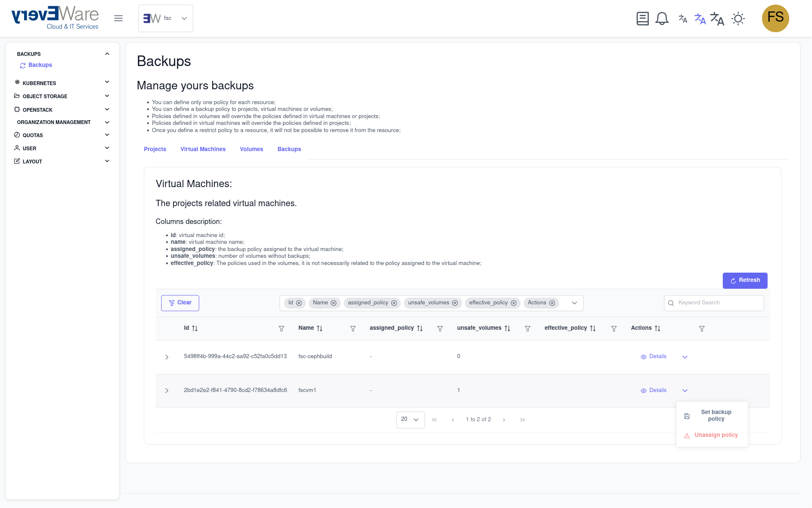The height and width of the screenshot is (508, 812).
Task: Switch to the Volumes tab
Action: click(x=251, y=149)
